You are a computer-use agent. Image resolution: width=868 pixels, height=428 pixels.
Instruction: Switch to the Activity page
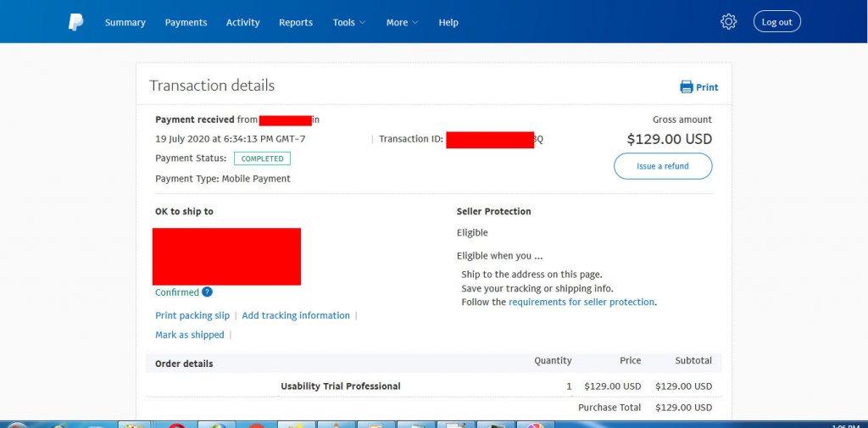click(243, 23)
